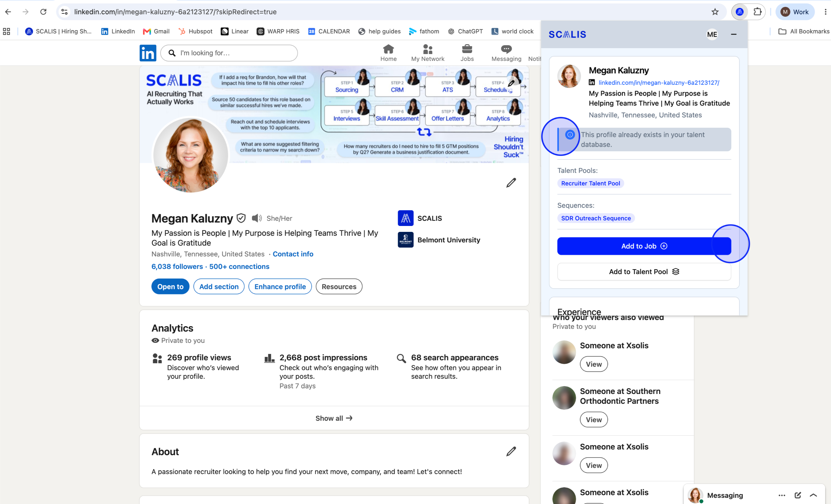Go back with the browser back arrow

pos(8,12)
